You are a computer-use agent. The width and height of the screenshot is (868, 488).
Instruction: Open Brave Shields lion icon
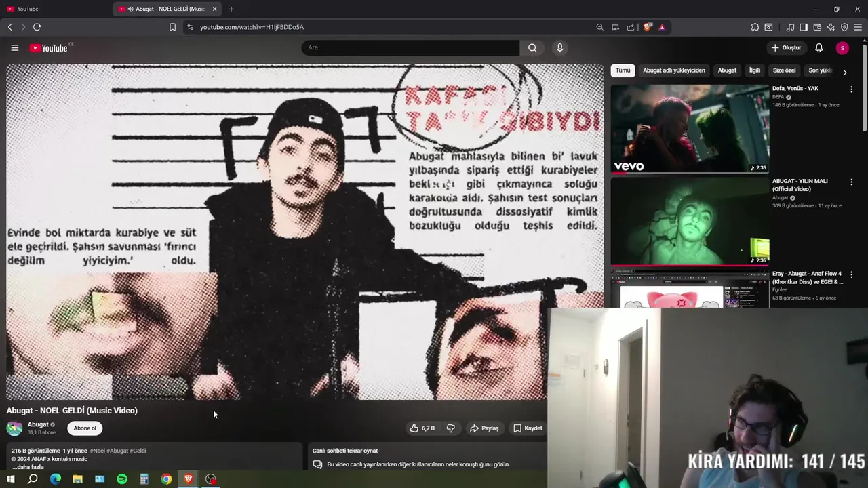648,27
